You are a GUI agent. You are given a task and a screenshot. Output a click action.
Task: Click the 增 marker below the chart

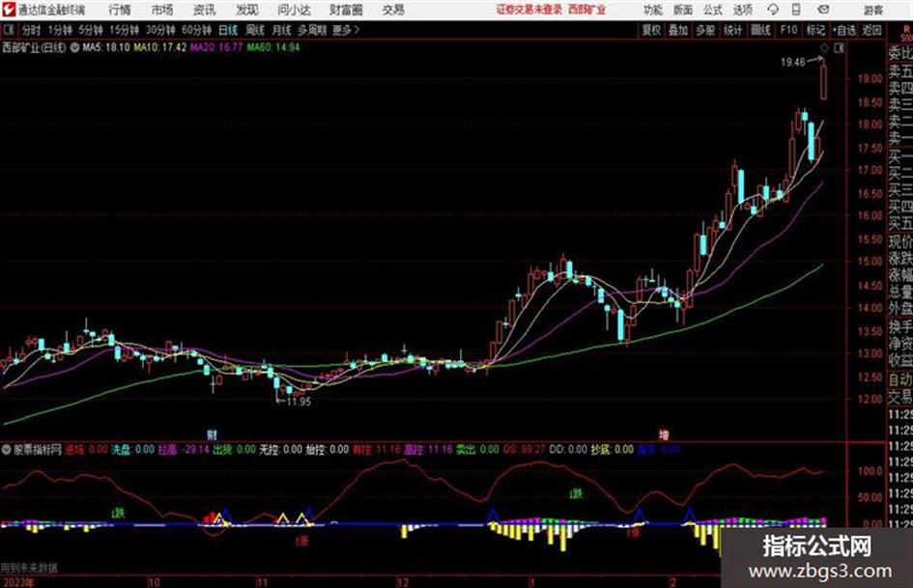(664, 434)
